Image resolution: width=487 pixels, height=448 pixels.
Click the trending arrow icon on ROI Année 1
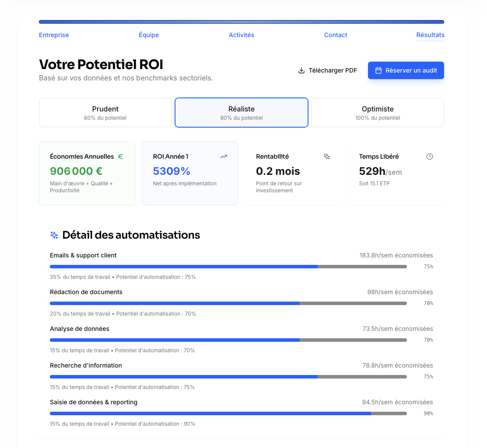[224, 156]
